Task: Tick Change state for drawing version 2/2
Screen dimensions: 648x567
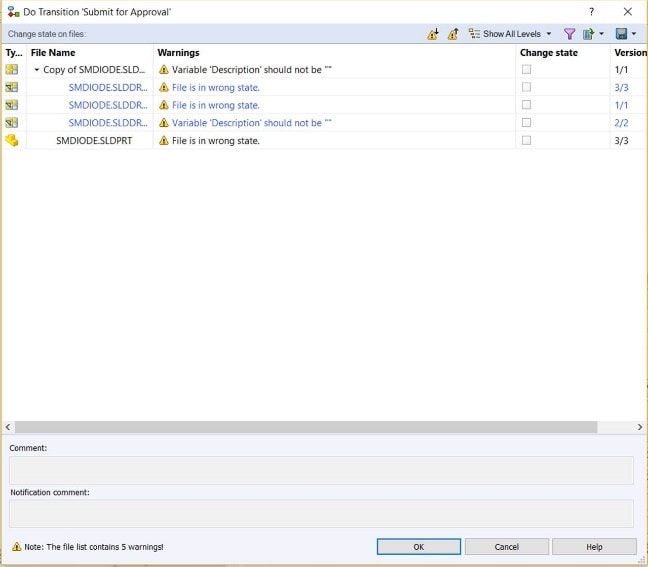Action: [x=526, y=123]
